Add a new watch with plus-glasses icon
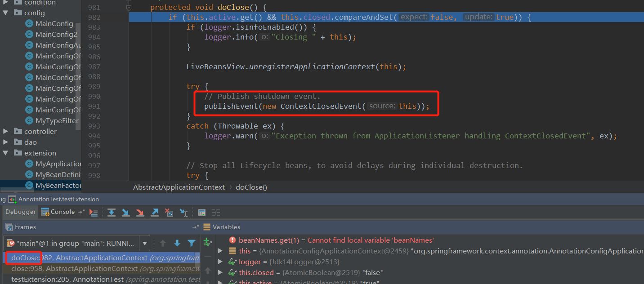Screen dimensions: 644x284 (x=207, y=242)
